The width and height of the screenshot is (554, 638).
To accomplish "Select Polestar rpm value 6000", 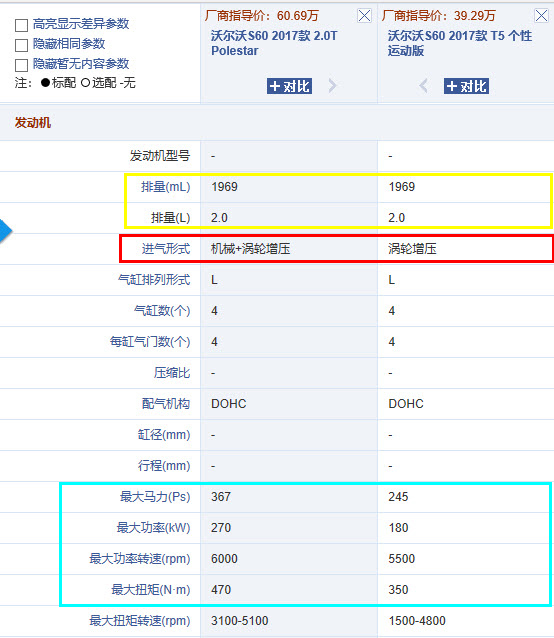I will pos(224,559).
